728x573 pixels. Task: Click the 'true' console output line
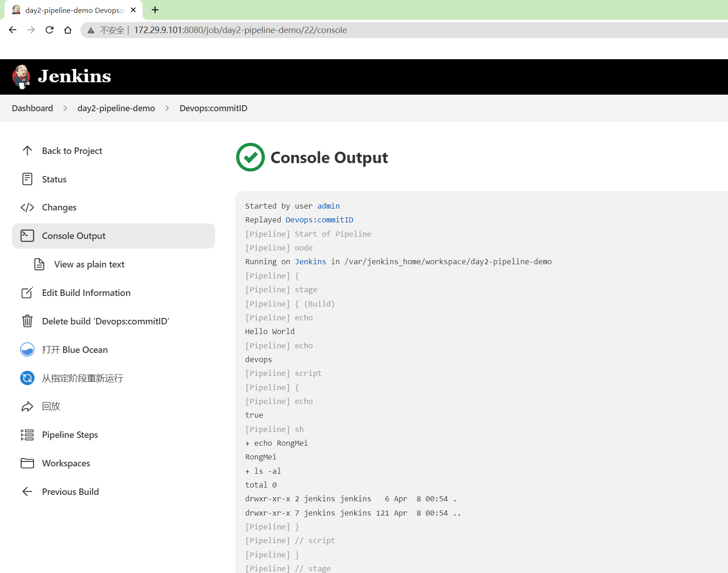pyautogui.click(x=254, y=415)
